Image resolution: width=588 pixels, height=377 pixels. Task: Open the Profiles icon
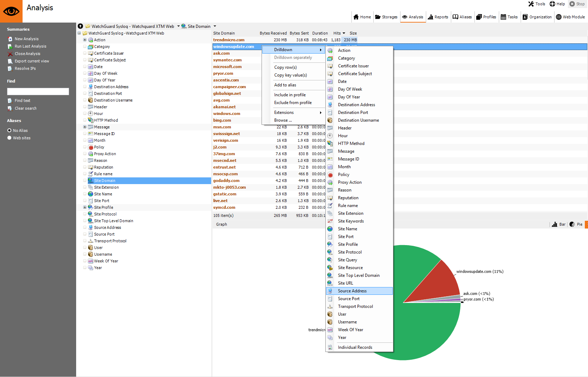479,17
